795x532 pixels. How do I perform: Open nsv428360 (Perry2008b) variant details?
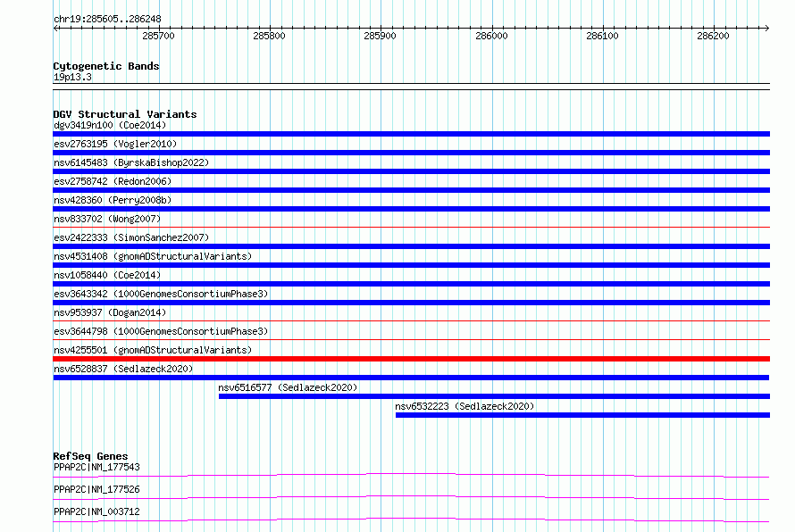tap(113, 200)
